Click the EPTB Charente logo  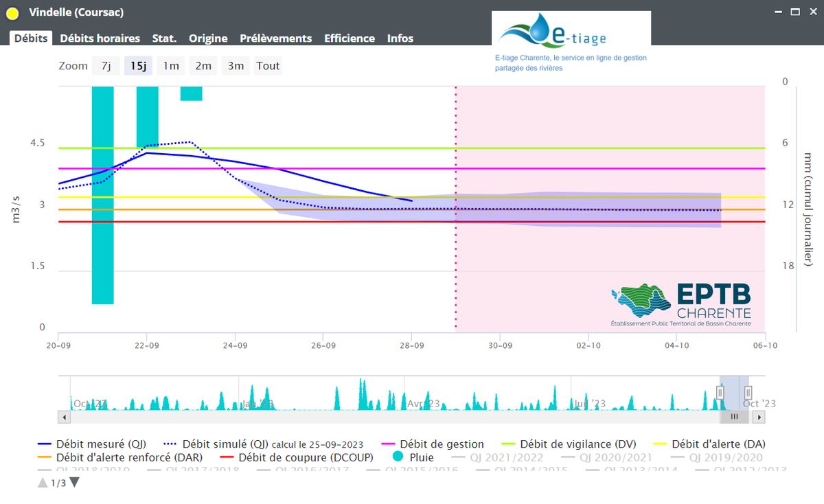[x=680, y=305]
